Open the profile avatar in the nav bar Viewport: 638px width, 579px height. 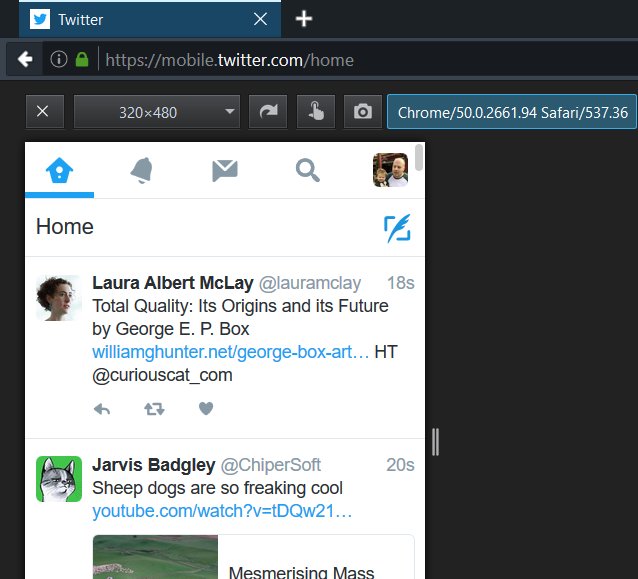391,170
